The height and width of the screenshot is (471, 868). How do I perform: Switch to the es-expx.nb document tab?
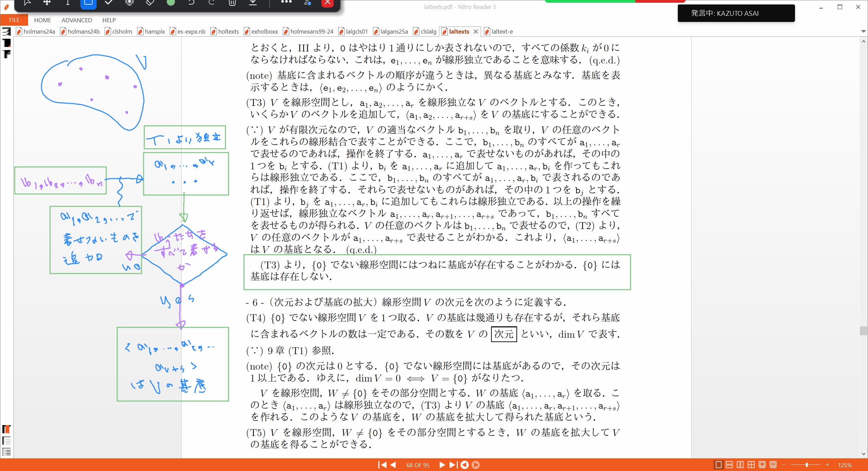188,32
